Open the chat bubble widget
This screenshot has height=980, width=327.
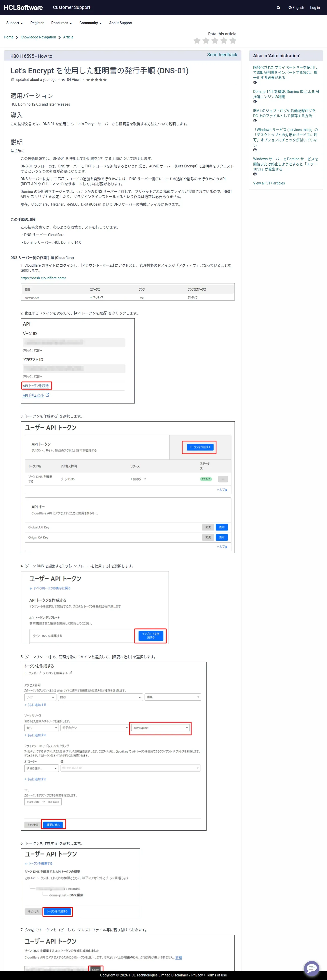(311, 968)
